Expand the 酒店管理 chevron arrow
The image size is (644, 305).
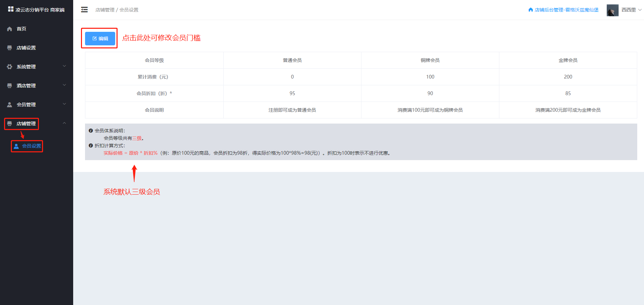click(x=64, y=85)
